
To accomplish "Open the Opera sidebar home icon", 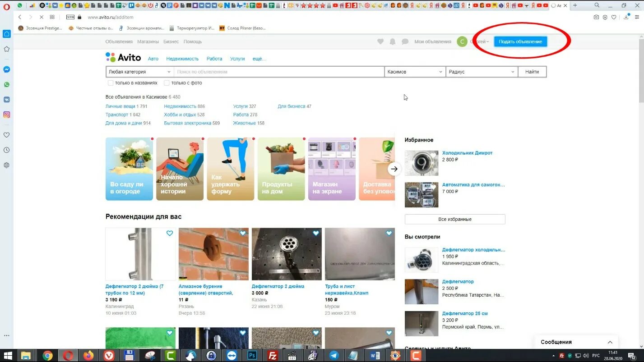I will 6,34.
